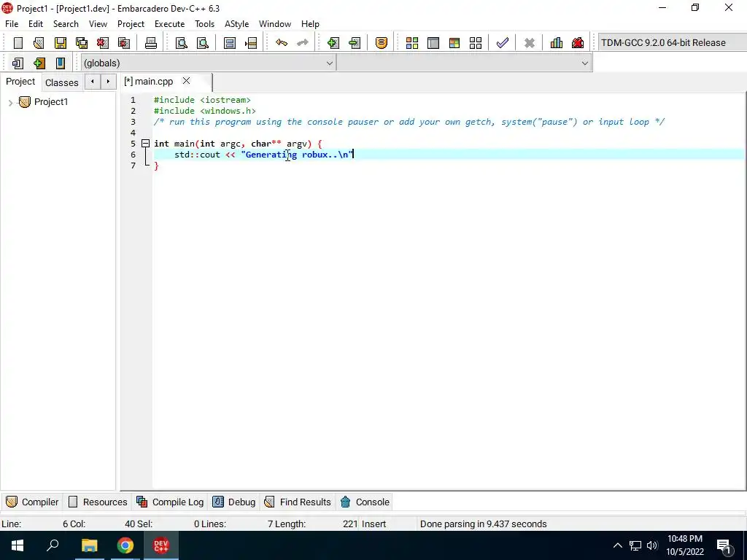
Task: Open the Execute menu
Action: coord(169,24)
